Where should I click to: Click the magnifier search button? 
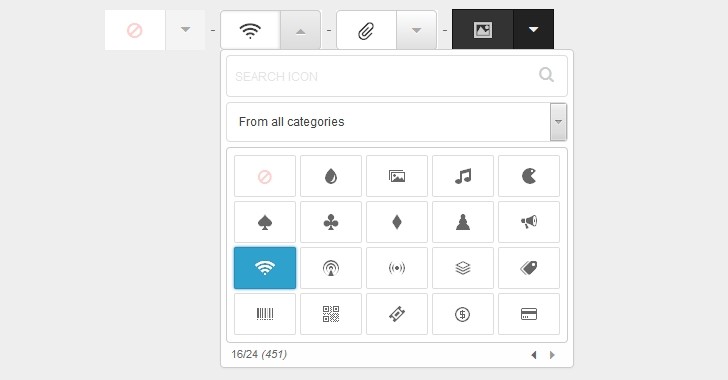click(546, 75)
